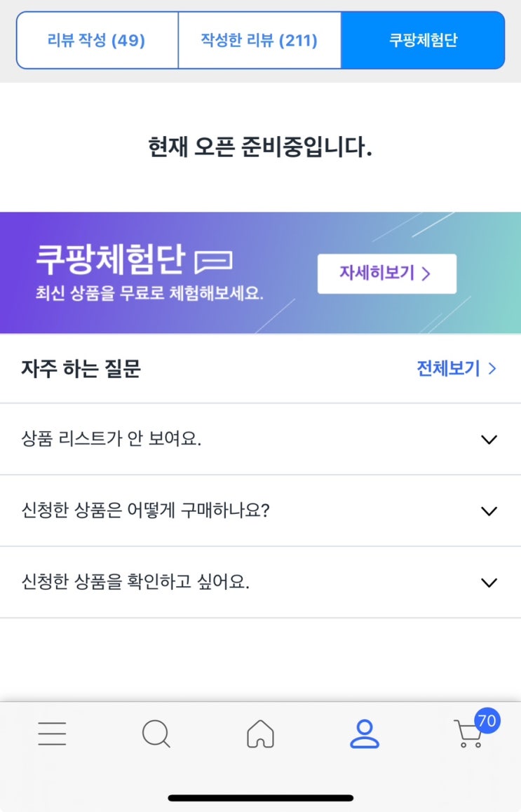This screenshot has width=521, height=812.
Task: Switch to 리뷰 작성 (49) tab
Action: click(x=97, y=40)
